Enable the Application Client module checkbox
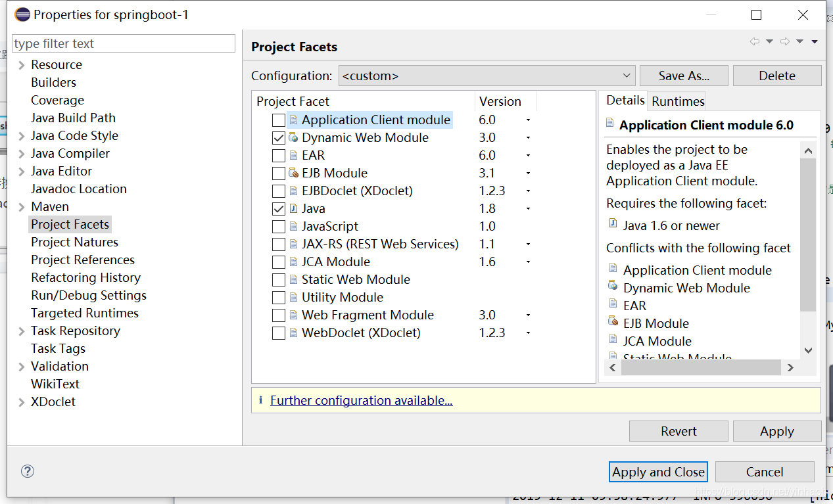833x504 pixels. [279, 120]
